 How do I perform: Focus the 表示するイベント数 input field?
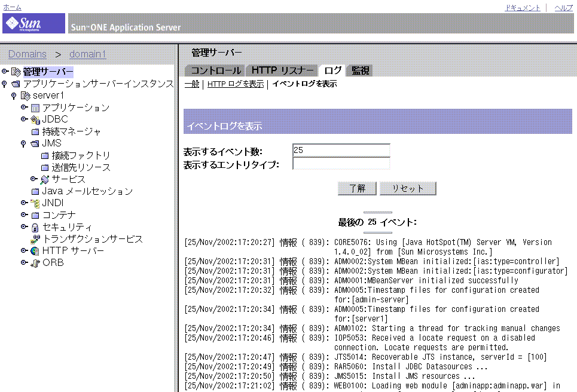341,151
